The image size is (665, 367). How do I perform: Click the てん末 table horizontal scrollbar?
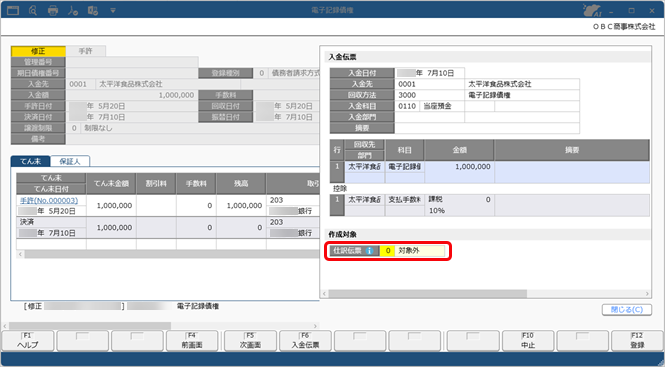click(172, 254)
